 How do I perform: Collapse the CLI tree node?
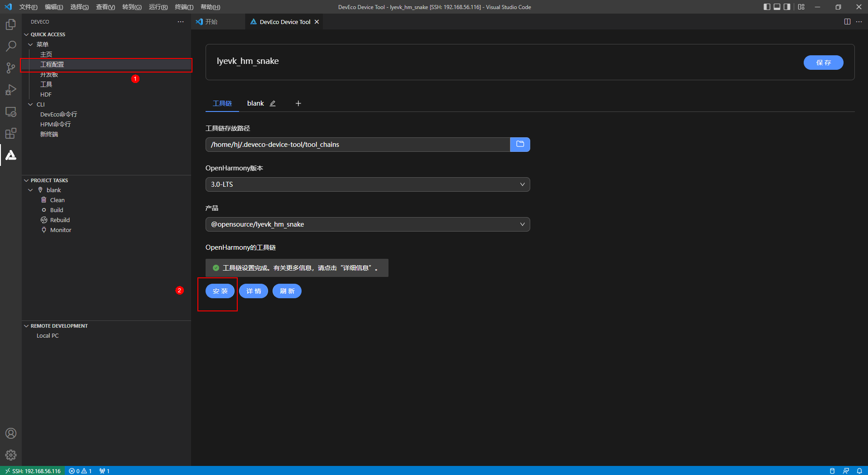(x=30, y=104)
